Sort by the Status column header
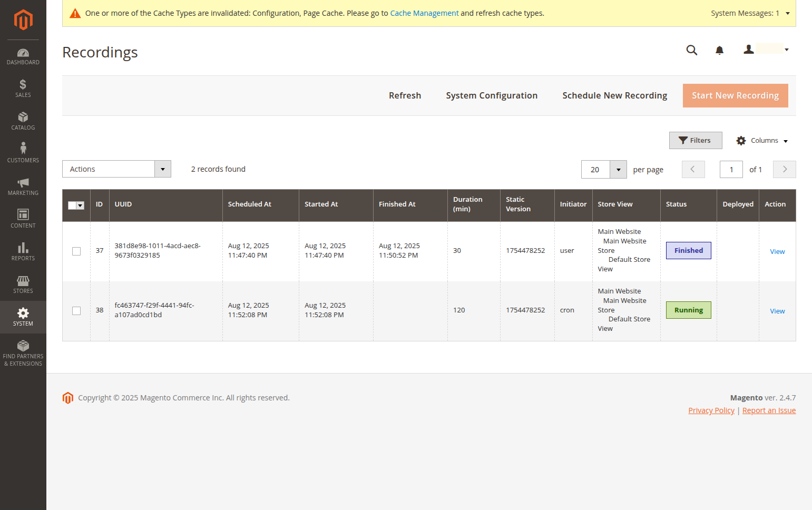812x510 pixels. pyautogui.click(x=688, y=204)
